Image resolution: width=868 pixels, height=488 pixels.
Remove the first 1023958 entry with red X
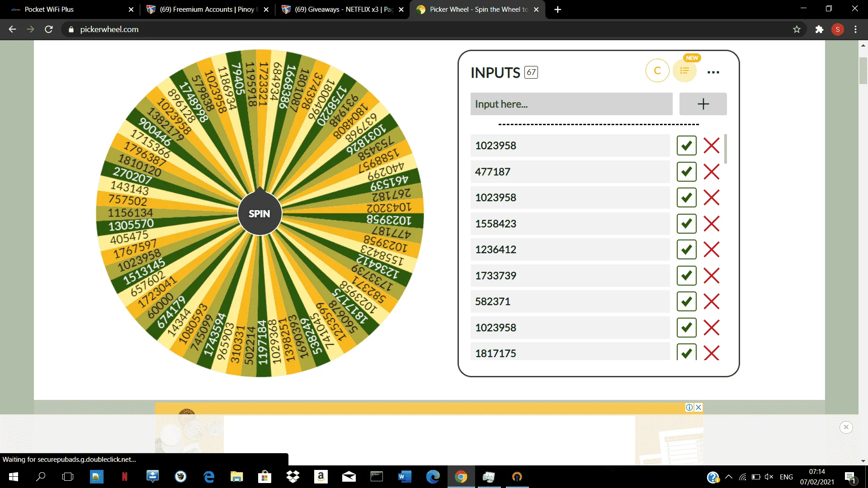pyautogui.click(x=712, y=145)
